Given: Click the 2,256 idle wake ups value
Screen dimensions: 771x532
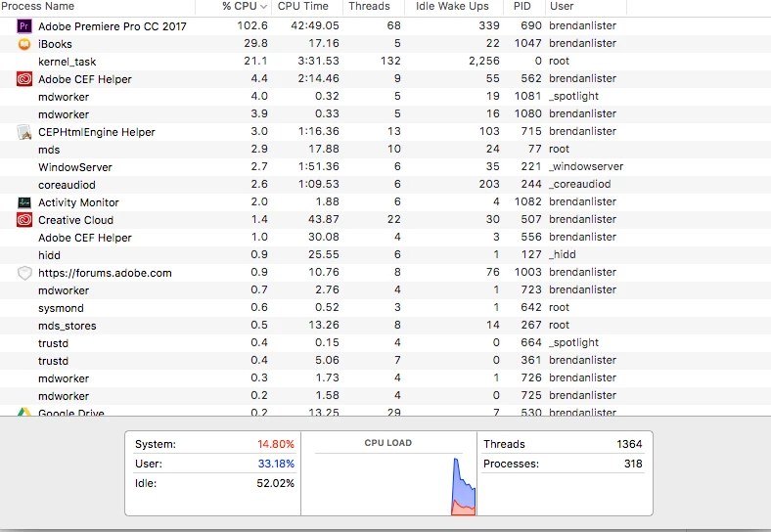Looking at the screenshot, I should click(484, 61).
